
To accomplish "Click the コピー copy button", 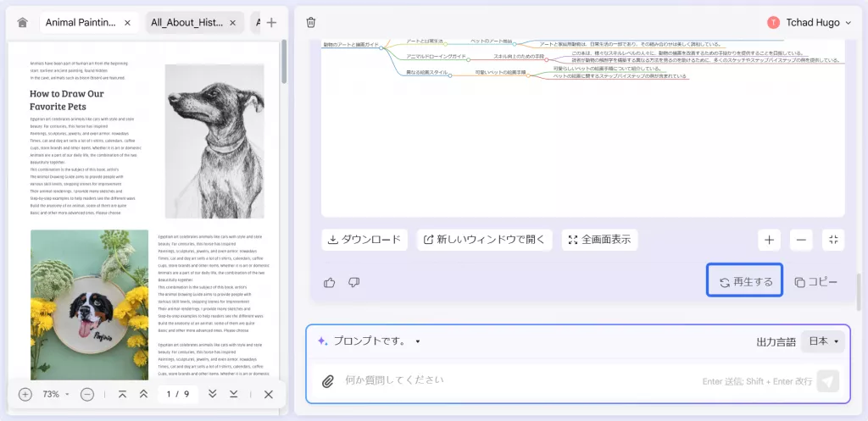I will 816,282.
